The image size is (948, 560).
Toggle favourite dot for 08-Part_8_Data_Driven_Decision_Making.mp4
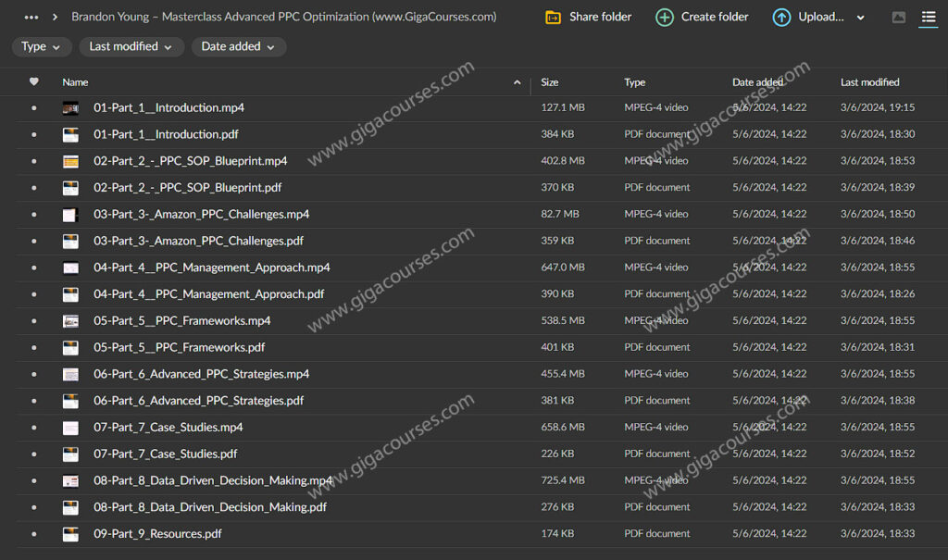click(x=34, y=480)
